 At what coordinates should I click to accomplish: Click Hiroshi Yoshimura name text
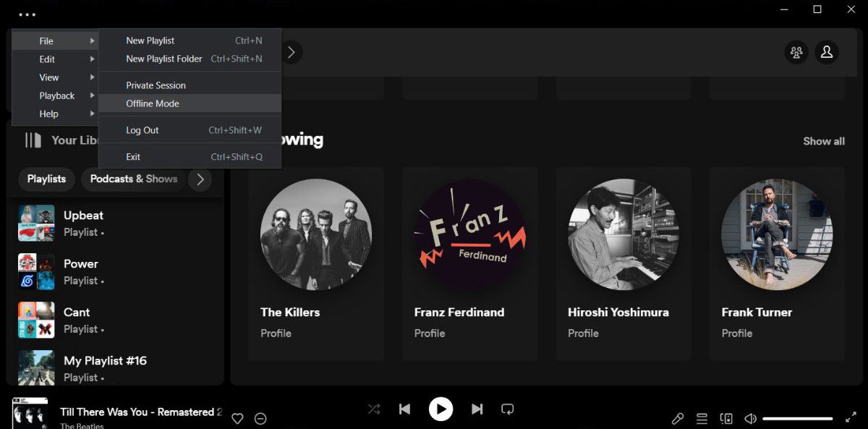[x=618, y=313]
